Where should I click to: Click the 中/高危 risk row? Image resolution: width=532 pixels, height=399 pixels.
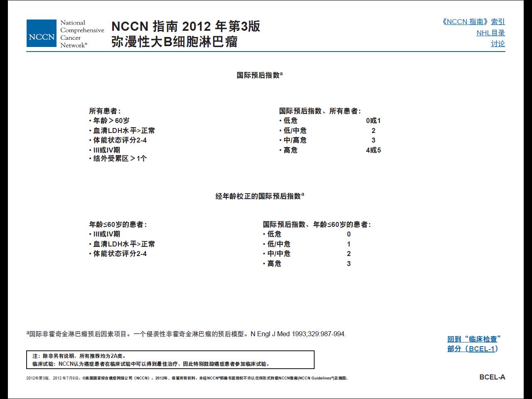coord(328,140)
